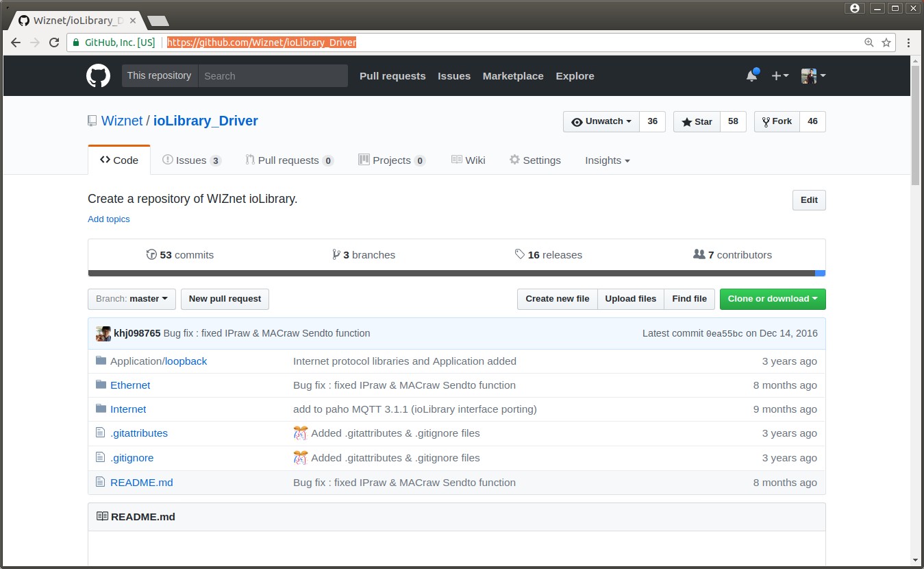Click the .gitattributes file icon
The image size is (924, 569).
coord(101,433)
